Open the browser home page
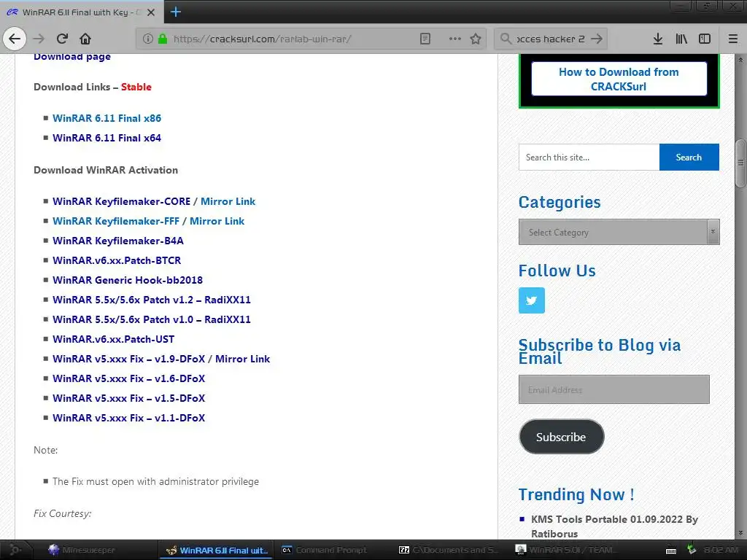 click(85, 39)
